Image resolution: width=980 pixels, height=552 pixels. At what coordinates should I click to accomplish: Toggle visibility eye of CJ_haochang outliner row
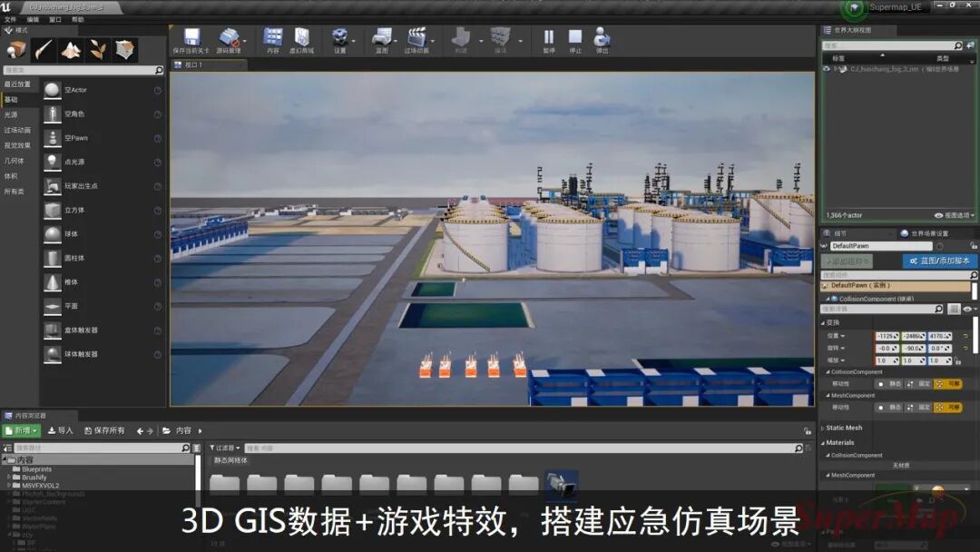point(827,69)
